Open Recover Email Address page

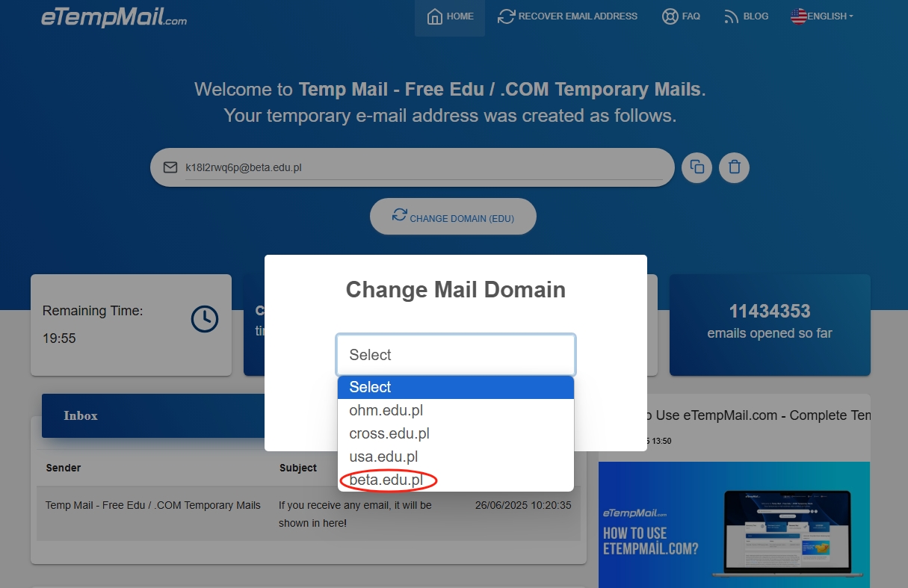(x=568, y=16)
